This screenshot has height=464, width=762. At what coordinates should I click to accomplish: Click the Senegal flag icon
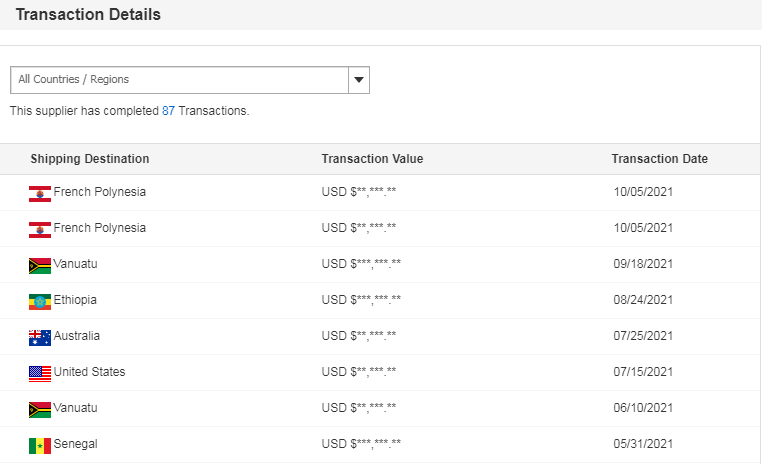pos(40,445)
